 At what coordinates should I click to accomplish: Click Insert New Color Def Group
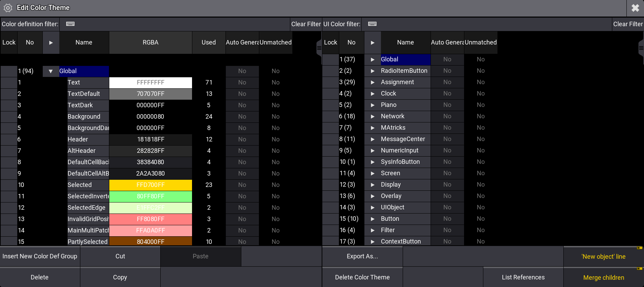pyautogui.click(x=40, y=256)
